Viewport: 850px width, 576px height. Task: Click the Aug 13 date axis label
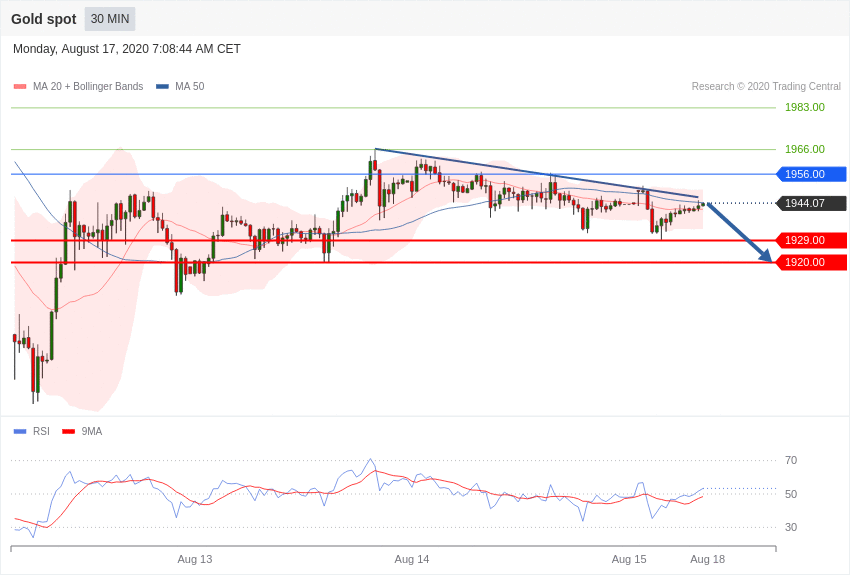[195, 560]
